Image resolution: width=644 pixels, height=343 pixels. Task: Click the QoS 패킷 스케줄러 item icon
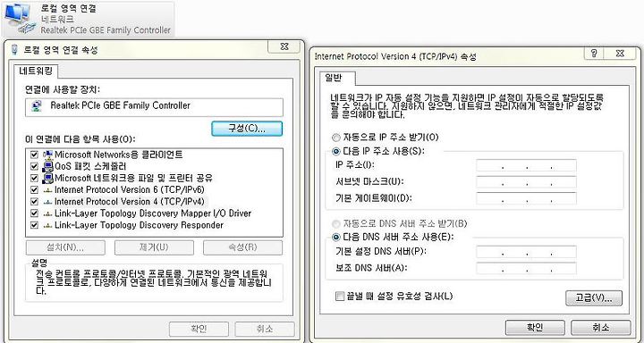tap(48, 166)
